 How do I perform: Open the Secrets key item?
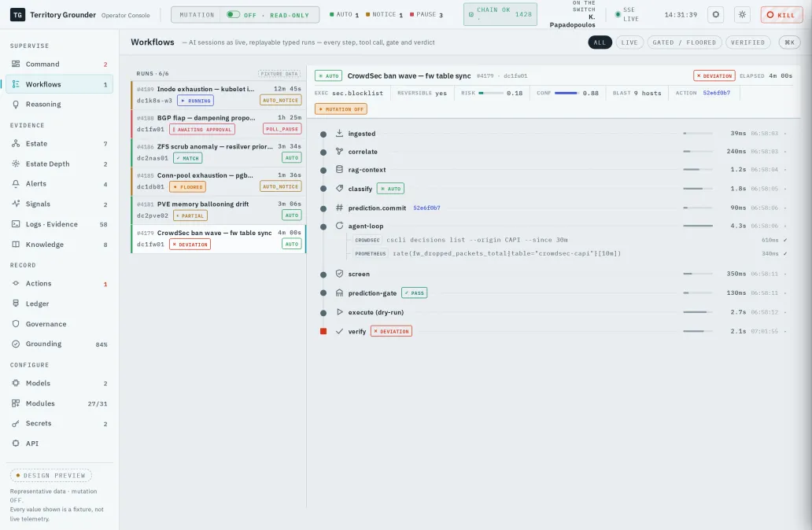[59, 423]
